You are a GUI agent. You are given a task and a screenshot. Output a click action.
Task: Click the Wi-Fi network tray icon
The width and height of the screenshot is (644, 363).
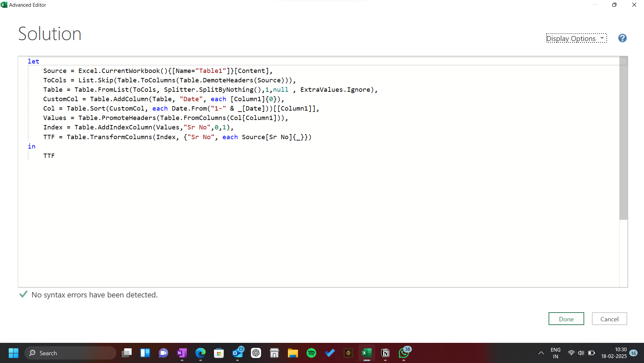pyautogui.click(x=571, y=353)
